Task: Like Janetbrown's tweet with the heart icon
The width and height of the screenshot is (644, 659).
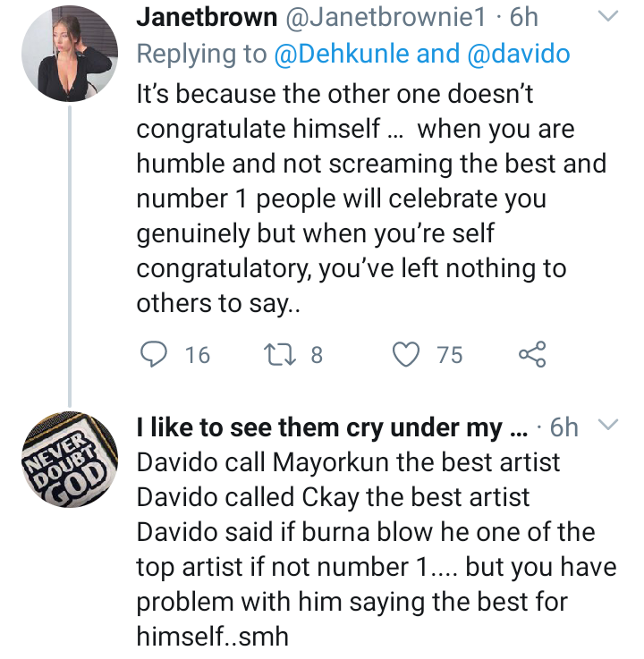Action: click(408, 355)
